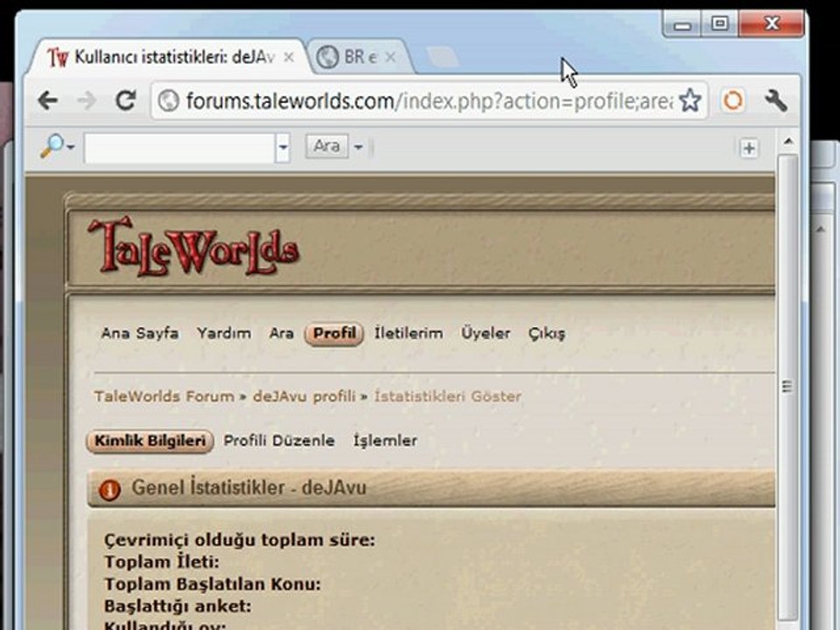Select the Profil menu item
Image resolution: width=840 pixels, height=630 pixels.
point(334,333)
